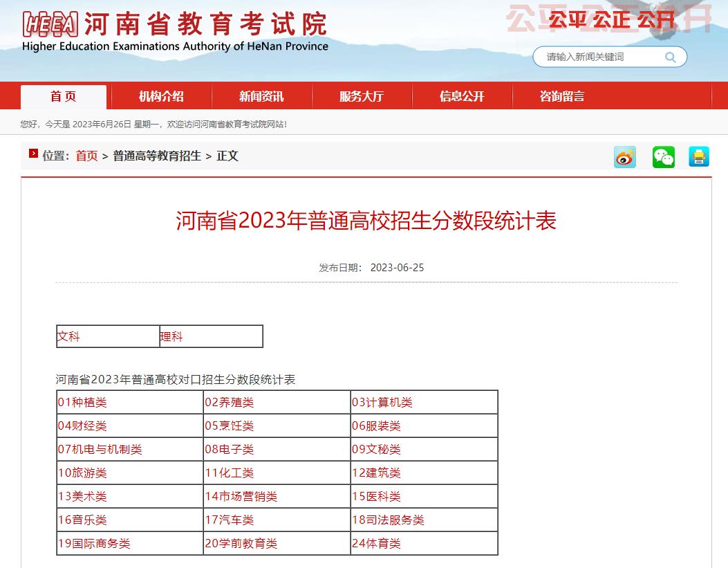728x568 pixels.
Task: Click the printer icon
Action: (x=699, y=156)
